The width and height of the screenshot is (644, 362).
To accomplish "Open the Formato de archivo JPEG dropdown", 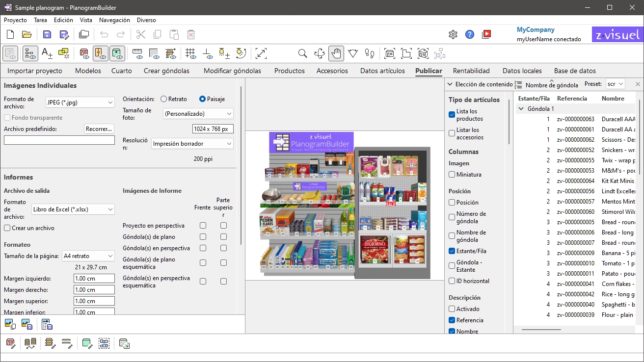I will [x=80, y=102].
